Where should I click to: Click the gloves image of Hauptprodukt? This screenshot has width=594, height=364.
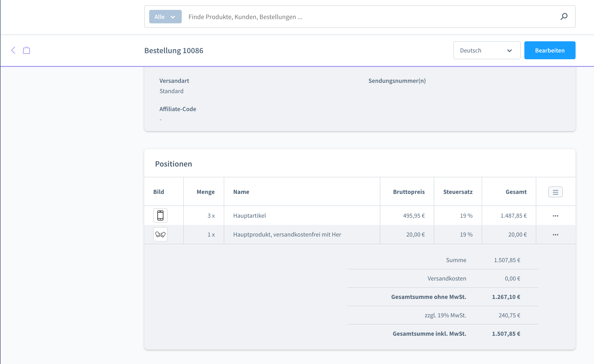[160, 234]
